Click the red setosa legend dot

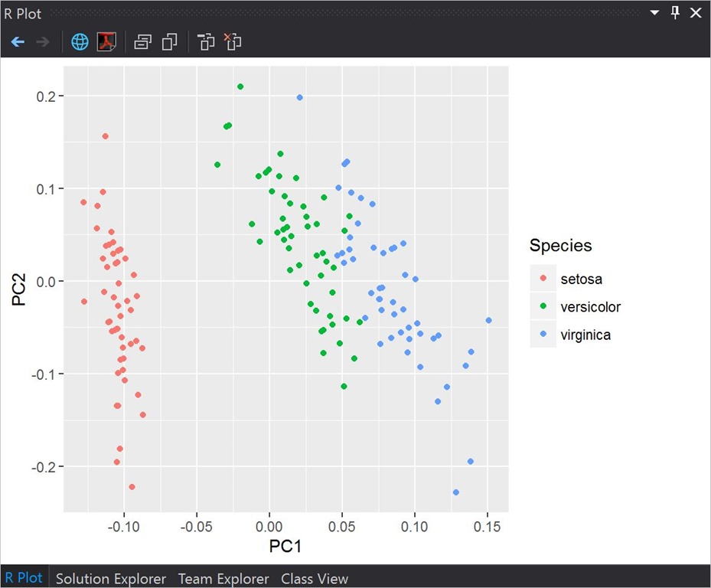pos(543,279)
